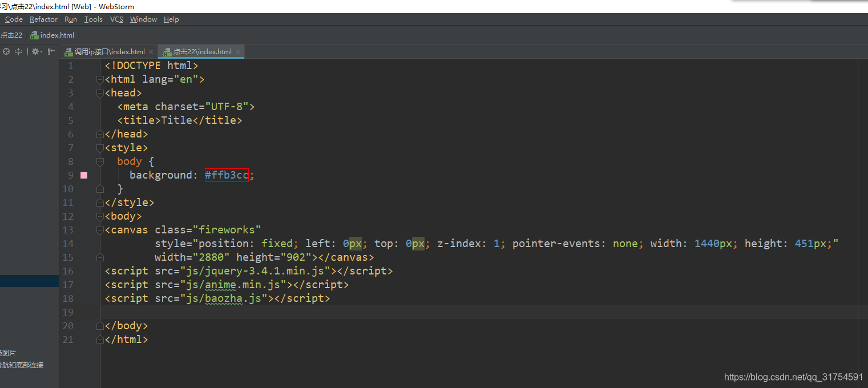Image resolution: width=868 pixels, height=388 pixels.
Task: Click the z-index: 1 declaration
Action: tap(471, 244)
